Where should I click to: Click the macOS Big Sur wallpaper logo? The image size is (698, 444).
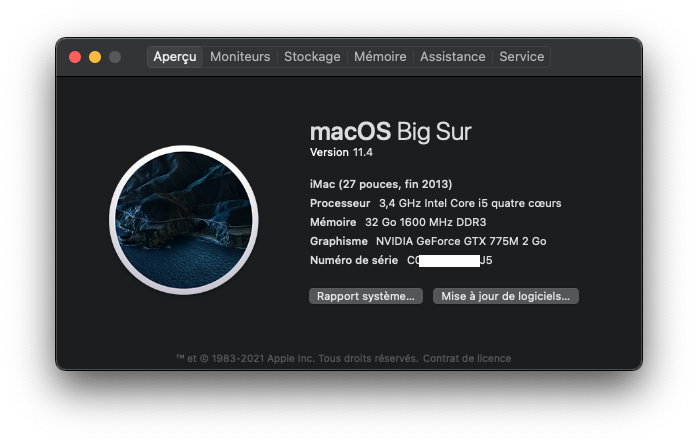point(184,220)
